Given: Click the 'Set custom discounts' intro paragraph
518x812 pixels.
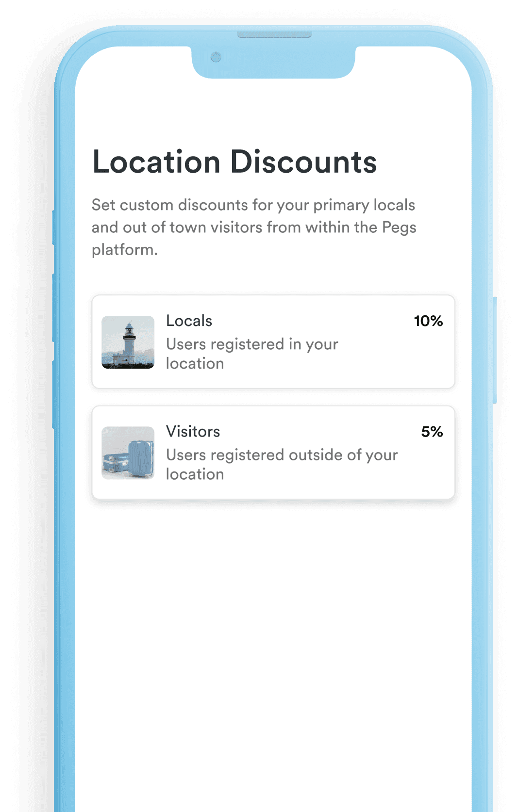Looking at the screenshot, I should click(x=254, y=227).
